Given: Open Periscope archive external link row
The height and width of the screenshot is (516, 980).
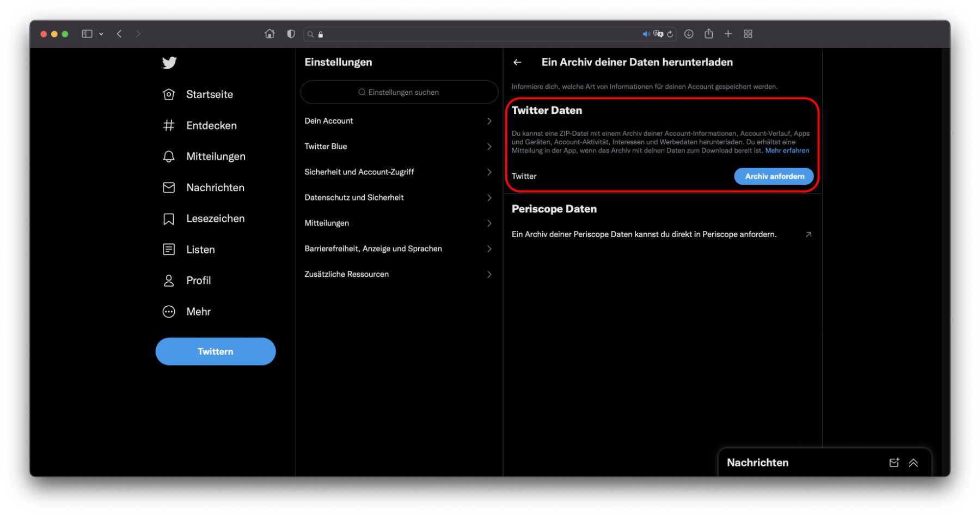Looking at the screenshot, I should 661,234.
